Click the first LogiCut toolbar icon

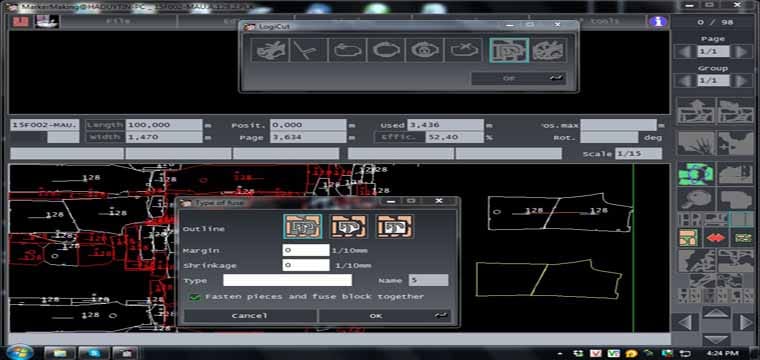[270, 50]
